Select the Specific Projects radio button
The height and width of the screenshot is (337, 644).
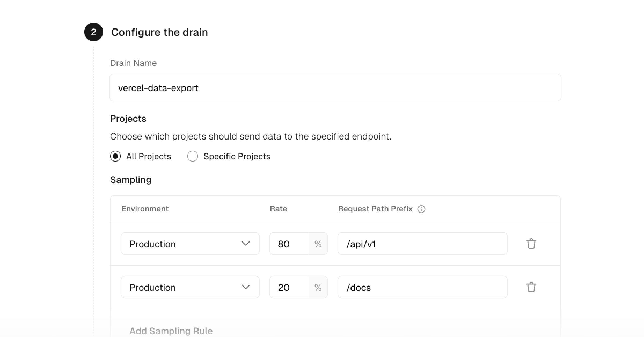[193, 156]
